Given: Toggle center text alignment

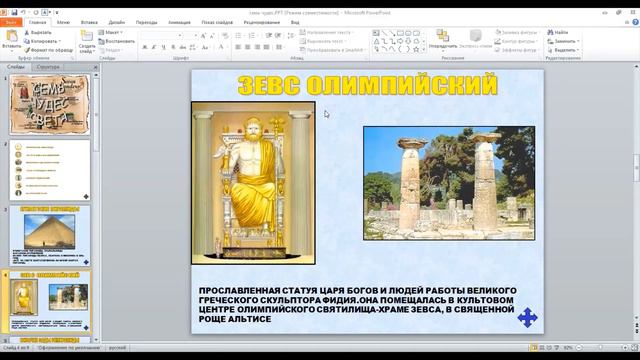Looking at the screenshot, I should point(247,47).
